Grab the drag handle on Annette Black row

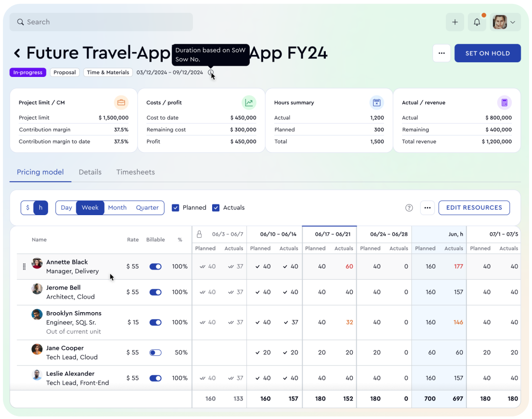pos(24,267)
